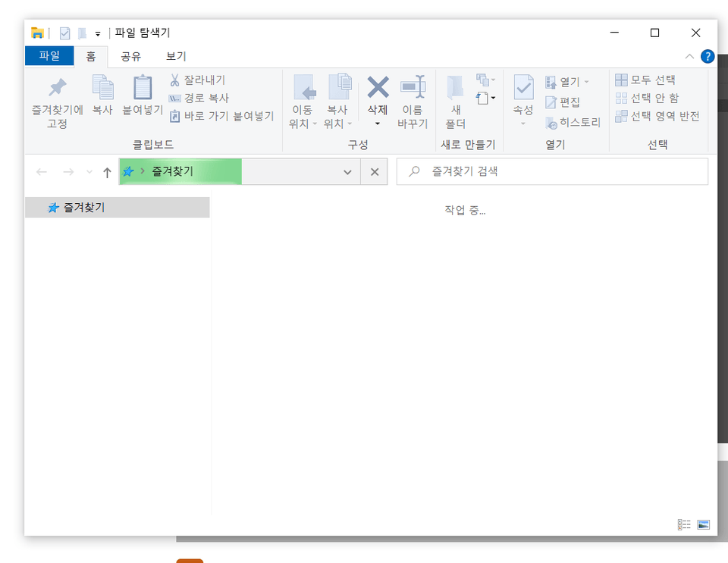Click the quick access properties checkmark icon
The height and width of the screenshot is (563, 728).
pos(64,33)
